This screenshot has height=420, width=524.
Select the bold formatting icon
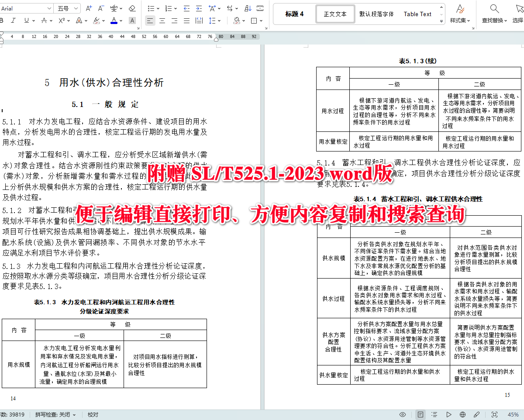coord(3,21)
